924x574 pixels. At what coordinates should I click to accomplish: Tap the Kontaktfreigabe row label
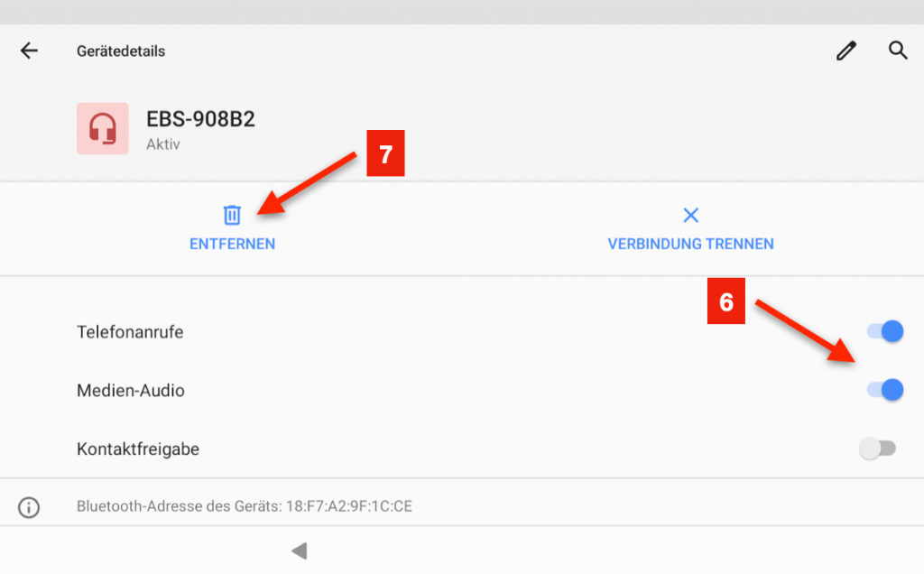(138, 449)
